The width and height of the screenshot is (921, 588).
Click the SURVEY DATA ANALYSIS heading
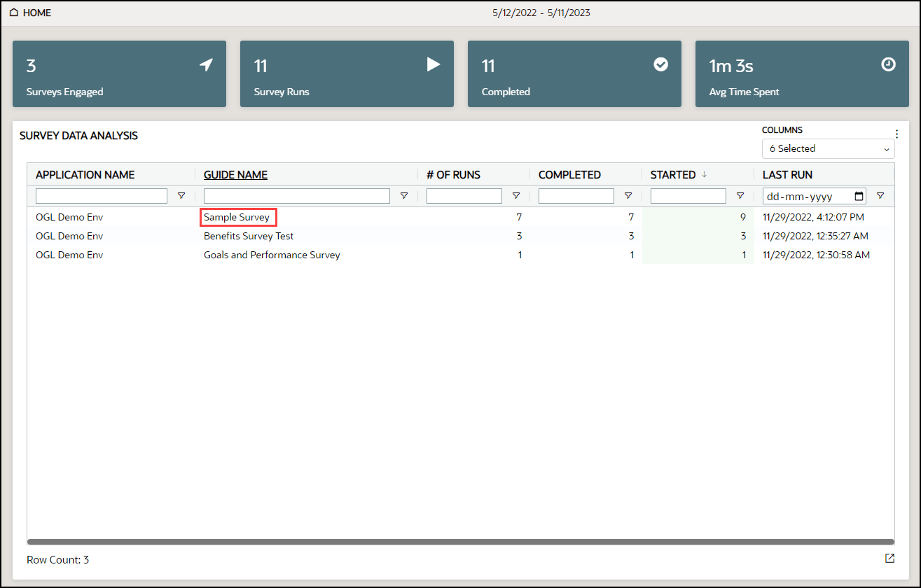click(x=78, y=136)
